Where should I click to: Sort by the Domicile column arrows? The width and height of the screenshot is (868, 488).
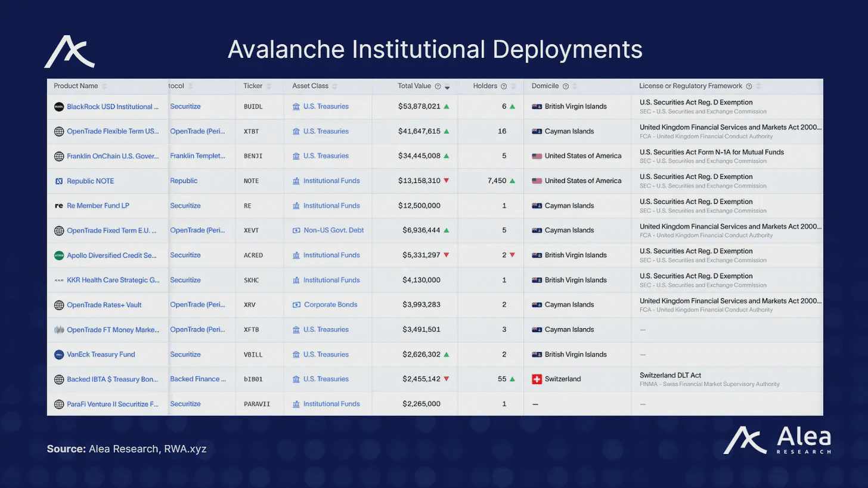575,87
